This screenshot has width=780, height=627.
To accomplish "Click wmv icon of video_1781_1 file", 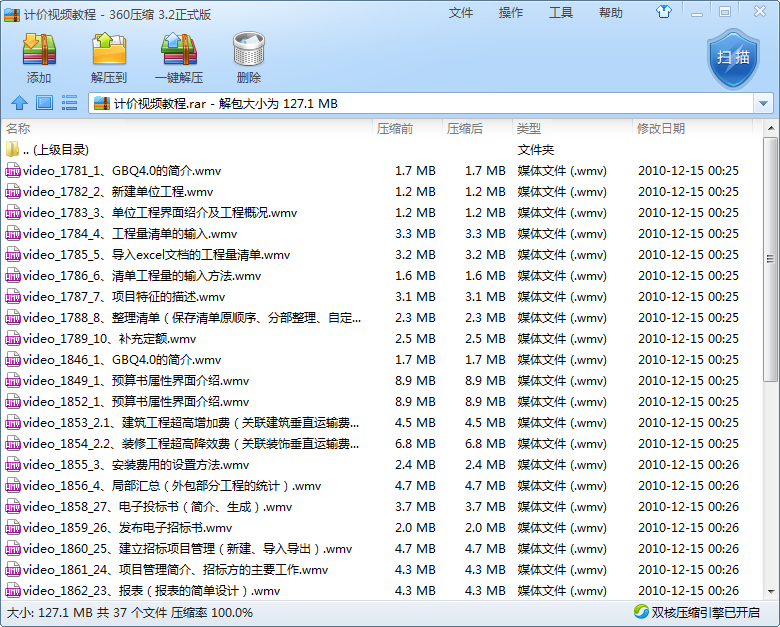I will tap(13, 171).
